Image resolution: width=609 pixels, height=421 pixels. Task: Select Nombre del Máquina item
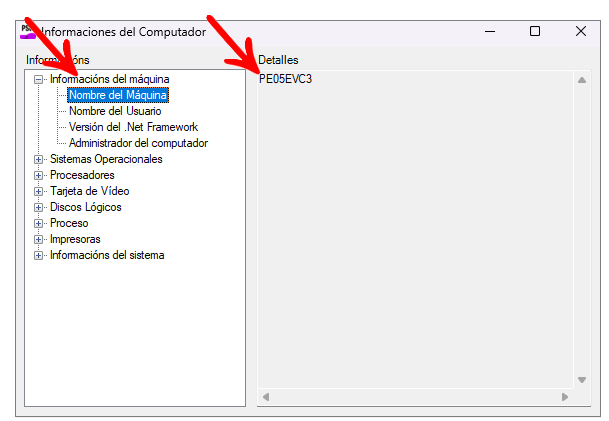point(118,95)
